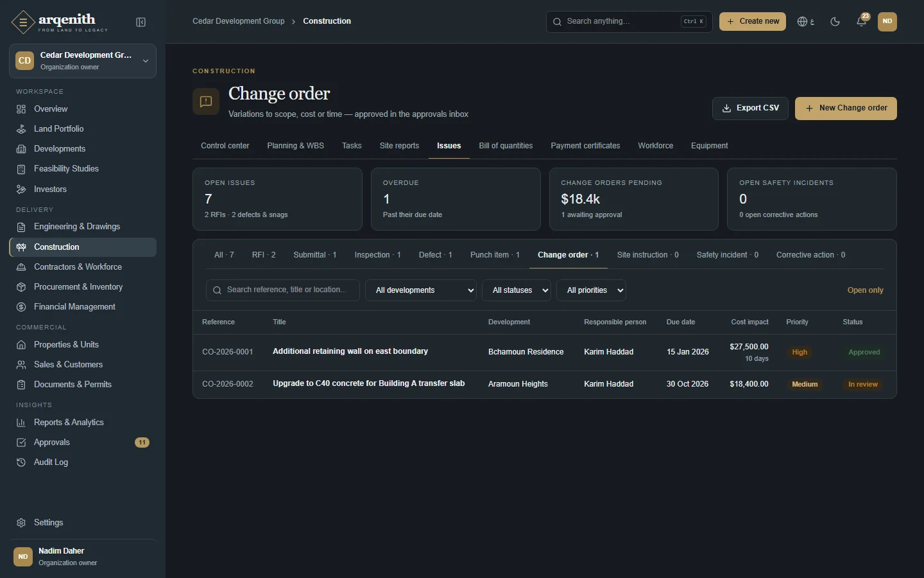Open the Upgrade to C40 concrete row title
Viewport: 924px width, 578px height.
(x=368, y=383)
